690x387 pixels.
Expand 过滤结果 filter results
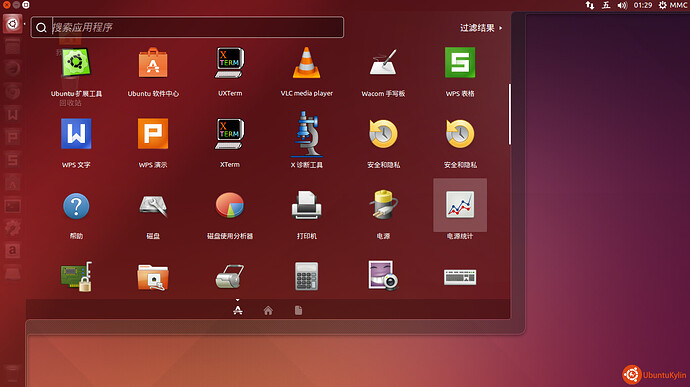tap(481, 28)
